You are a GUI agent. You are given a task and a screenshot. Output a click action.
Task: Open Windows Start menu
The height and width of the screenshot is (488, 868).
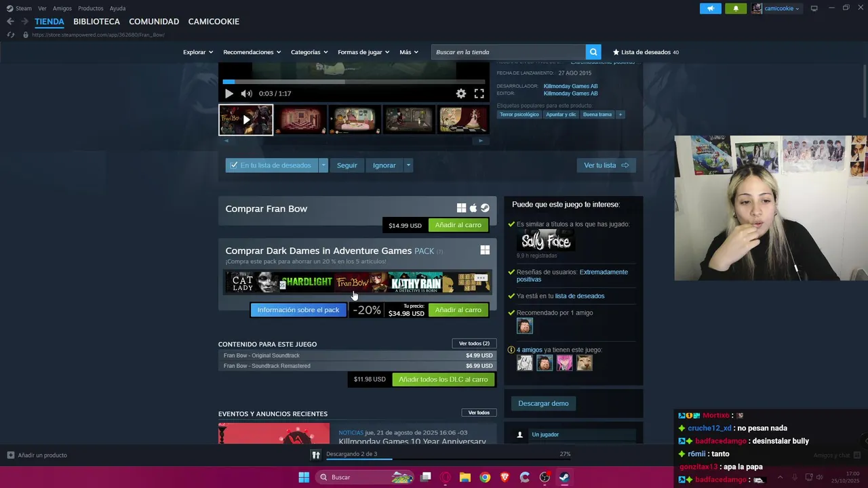[x=304, y=477]
